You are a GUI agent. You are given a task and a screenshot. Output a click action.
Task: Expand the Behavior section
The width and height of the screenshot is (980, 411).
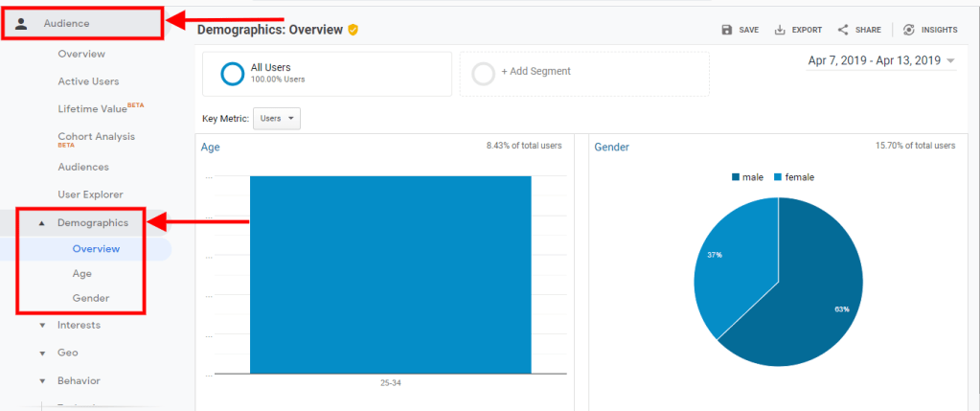[x=42, y=381]
